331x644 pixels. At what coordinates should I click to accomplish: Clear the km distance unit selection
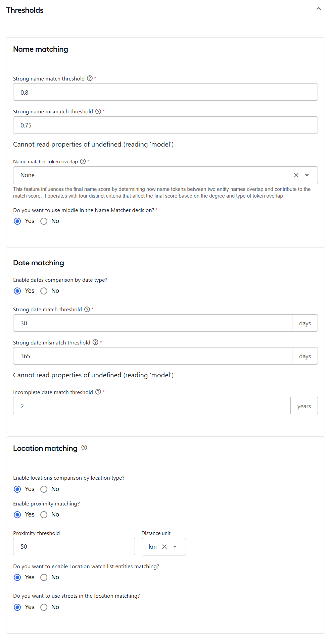coord(164,547)
